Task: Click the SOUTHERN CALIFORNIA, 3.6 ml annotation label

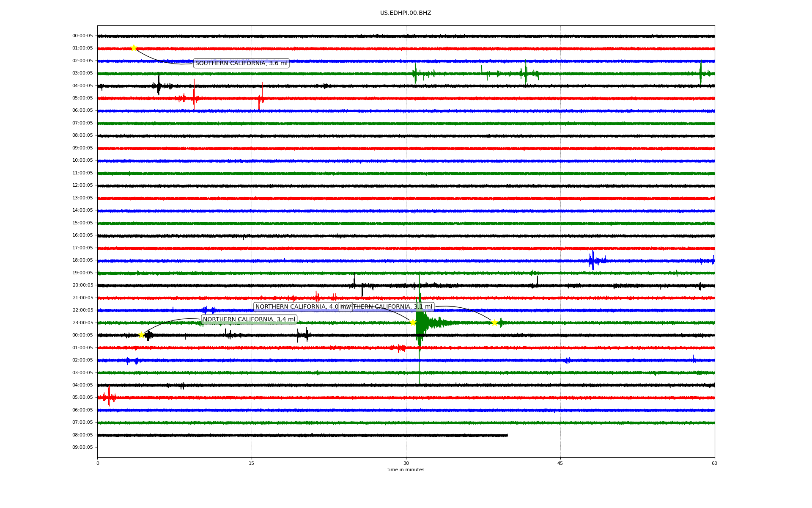Action: coord(241,63)
